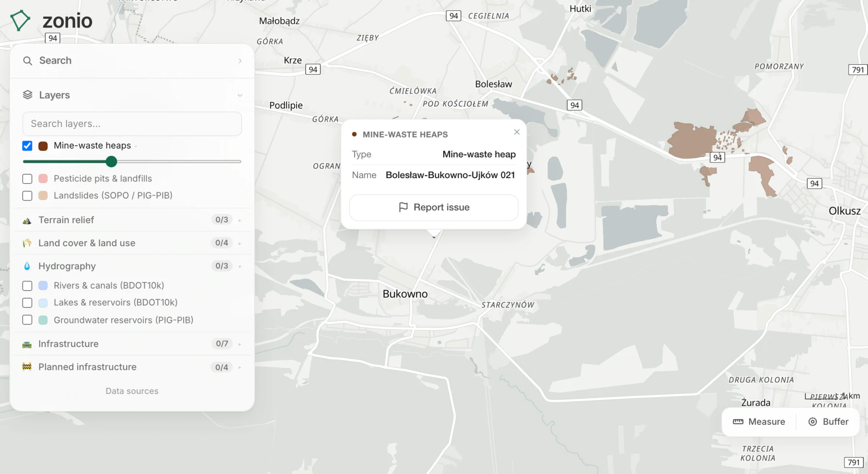868x474 pixels.
Task: Click the Search layers input field
Action: pos(132,124)
